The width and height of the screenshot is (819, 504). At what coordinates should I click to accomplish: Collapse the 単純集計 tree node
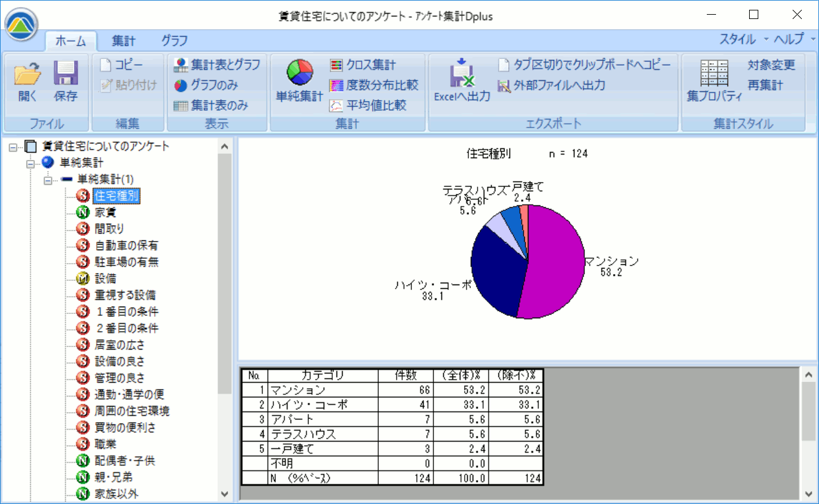click(30, 163)
